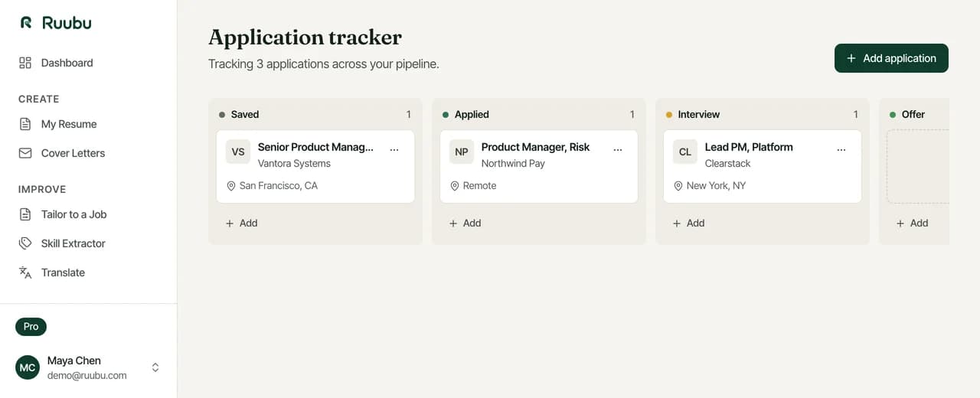Click the NP company badge on Northwind card
Screen dimensions: 980x398
(x=462, y=152)
